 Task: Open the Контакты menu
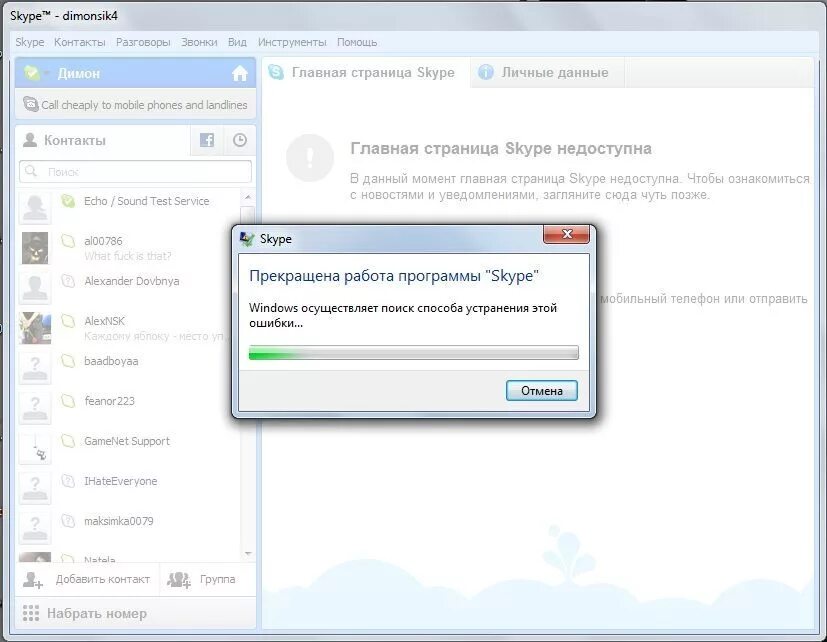coord(80,42)
